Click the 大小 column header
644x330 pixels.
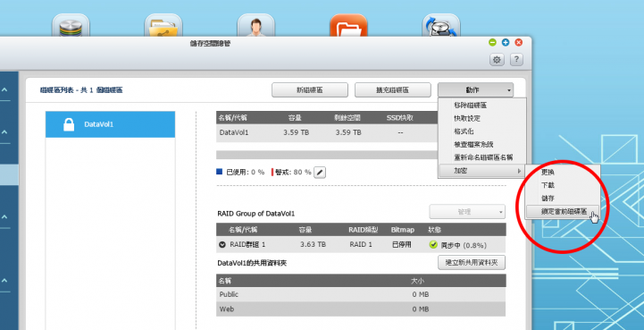[418, 281]
